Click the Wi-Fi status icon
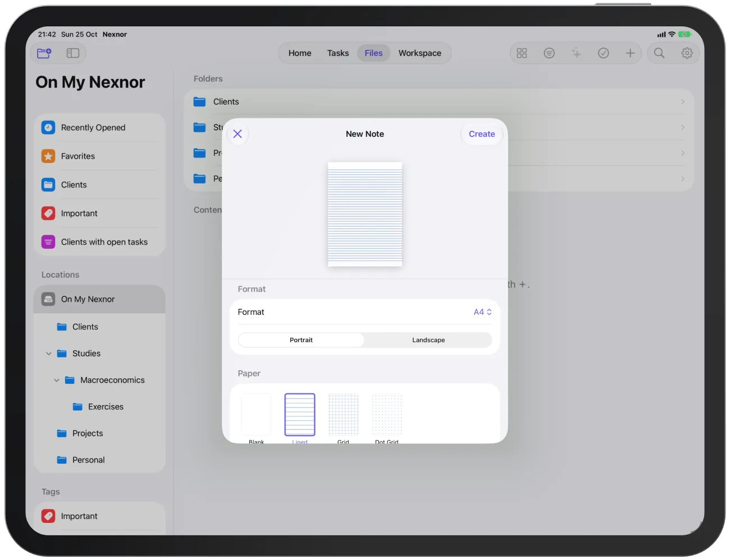The height and width of the screenshot is (560, 730). pos(672,34)
